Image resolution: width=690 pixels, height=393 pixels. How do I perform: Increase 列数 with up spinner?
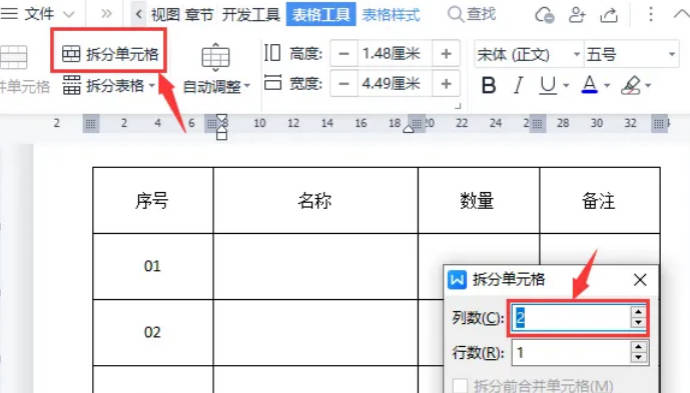click(639, 312)
